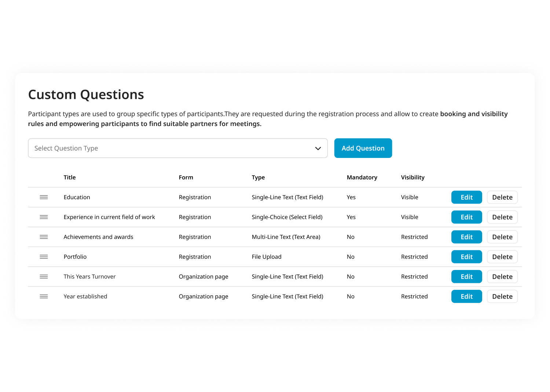This screenshot has width=550, height=392.
Task: Click the dropdown chevron arrow
Action: [x=318, y=148]
